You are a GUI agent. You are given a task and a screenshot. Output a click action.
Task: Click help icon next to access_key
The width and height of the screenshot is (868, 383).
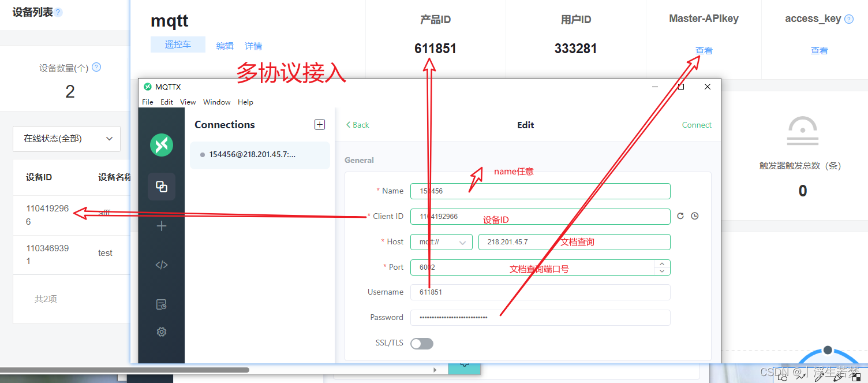coord(849,19)
